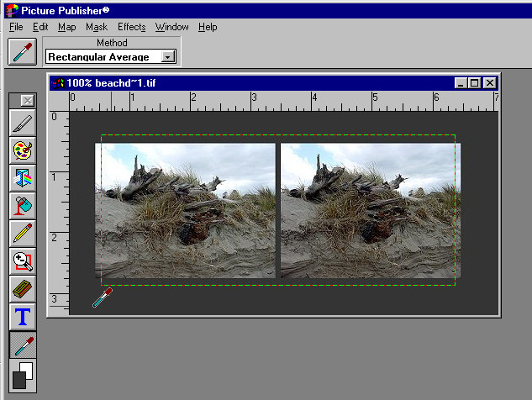Image resolution: width=532 pixels, height=400 pixels.
Task: Open the Mask menu
Action: point(96,27)
